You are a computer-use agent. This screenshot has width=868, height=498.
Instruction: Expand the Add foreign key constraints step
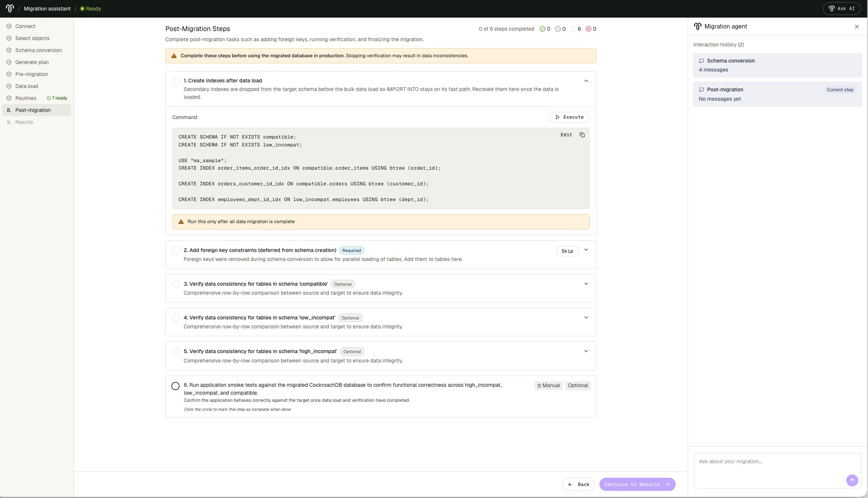(x=586, y=250)
